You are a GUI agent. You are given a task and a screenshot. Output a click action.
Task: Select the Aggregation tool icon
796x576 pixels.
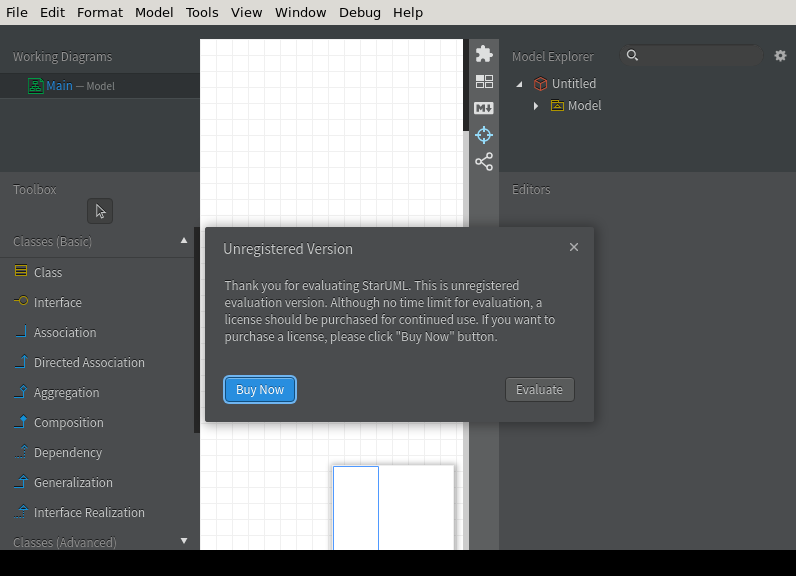coord(21,391)
